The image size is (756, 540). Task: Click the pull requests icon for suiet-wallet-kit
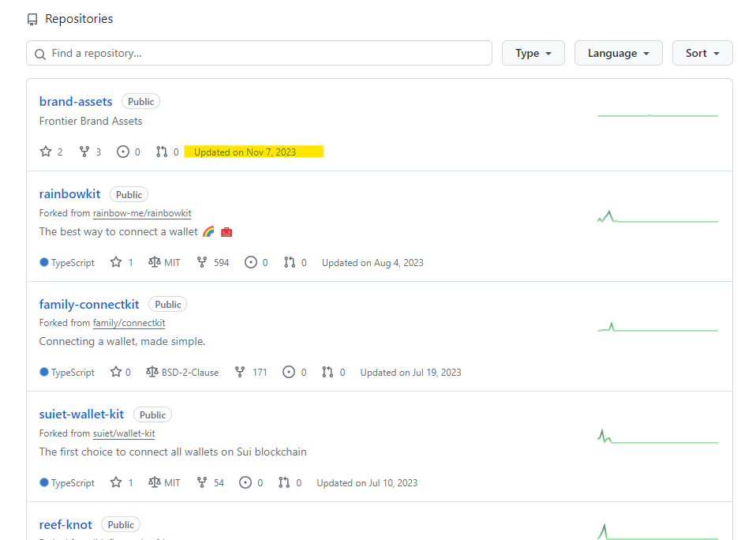pos(284,482)
